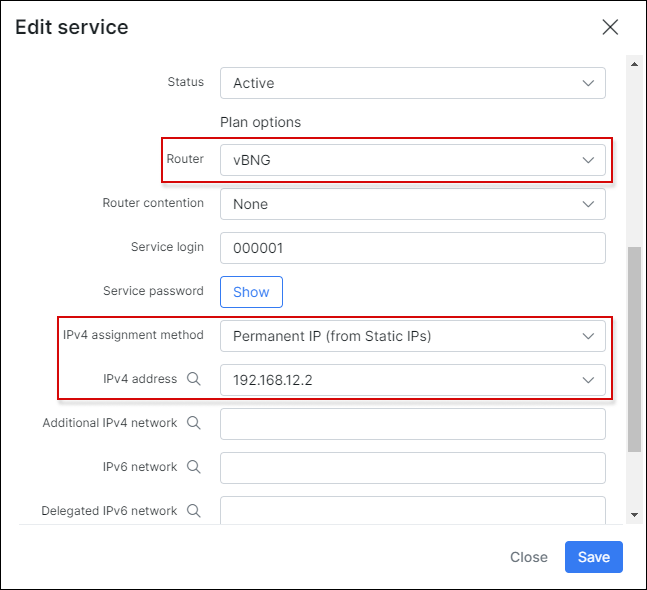Screen dimensions: 647x590
Task: Click the Close button
Action: [x=529, y=557]
